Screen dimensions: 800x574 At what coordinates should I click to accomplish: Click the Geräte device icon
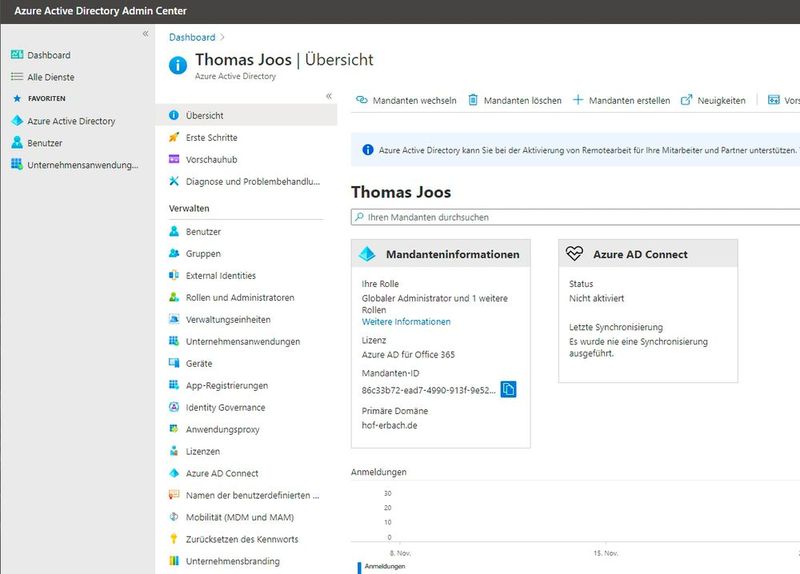tap(174, 363)
